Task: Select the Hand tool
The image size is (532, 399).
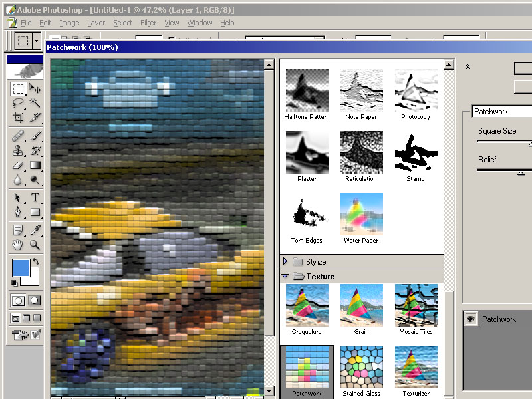Action: coord(18,245)
